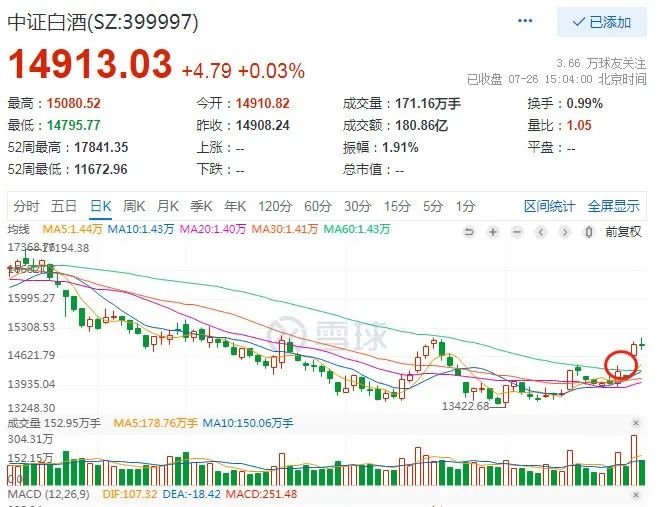Click the 万球友关注 followers count

(601, 64)
